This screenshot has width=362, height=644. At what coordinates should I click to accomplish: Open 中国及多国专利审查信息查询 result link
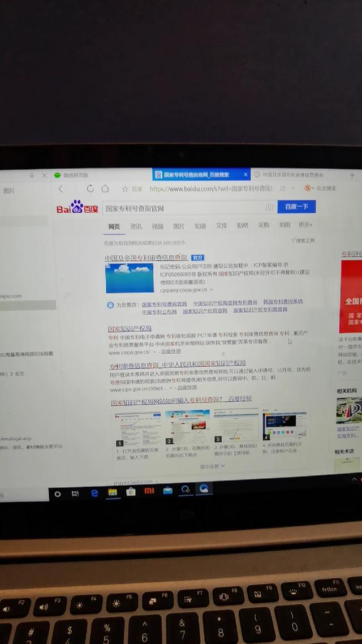[146, 258]
